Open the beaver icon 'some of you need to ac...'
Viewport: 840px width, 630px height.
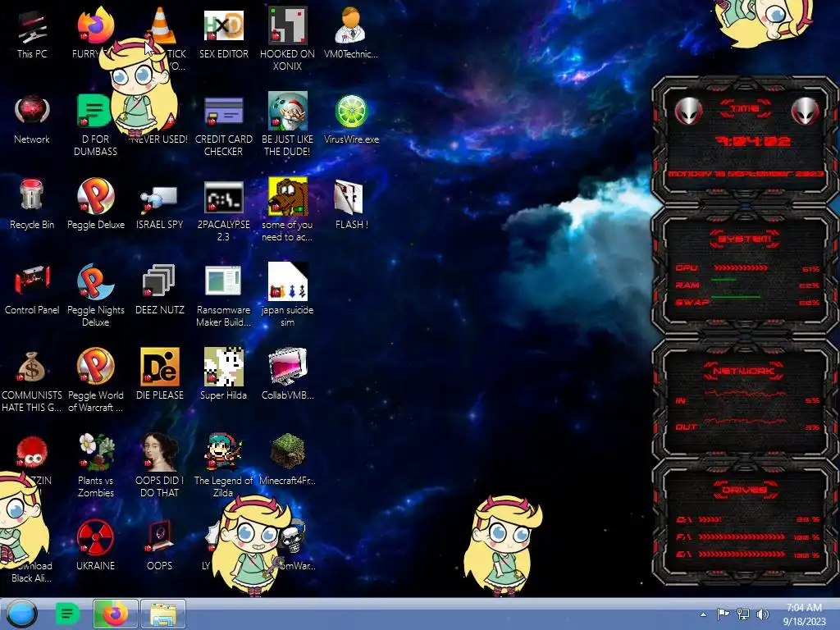coord(288,210)
